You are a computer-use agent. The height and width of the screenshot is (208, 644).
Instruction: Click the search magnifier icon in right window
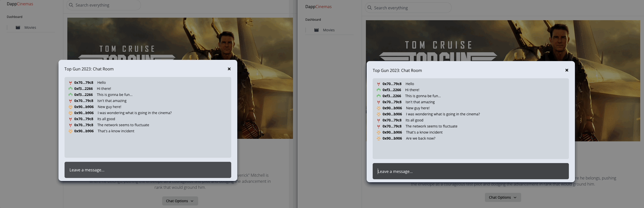[x=370, y=8]
